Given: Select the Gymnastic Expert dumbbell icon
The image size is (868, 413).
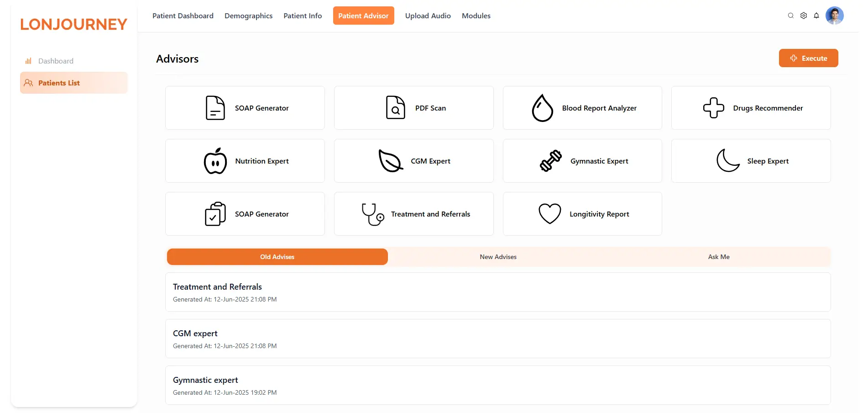Looking at the screenshot, I should [x=551, y=161].
